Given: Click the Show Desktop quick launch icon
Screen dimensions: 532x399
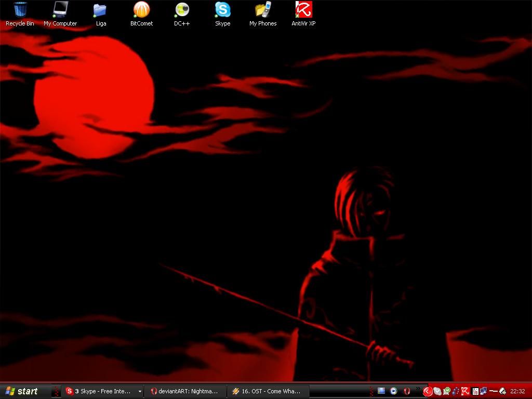Looking at the screenshot, I should pos(381,391).
